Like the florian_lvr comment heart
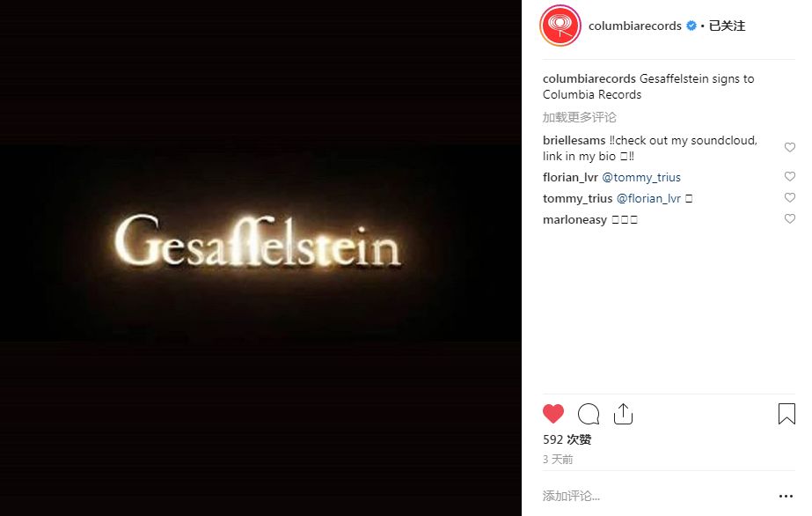 [790, 177]
